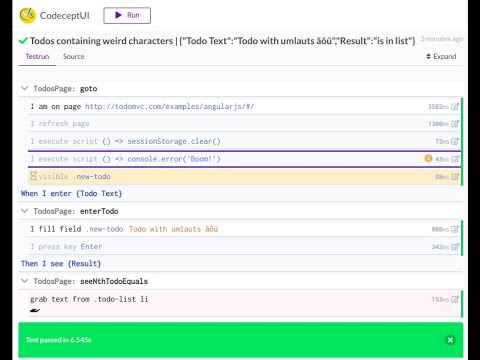Collapse the TodosPage: enterTodo section

pyautogui.click(x=24, y=211)
